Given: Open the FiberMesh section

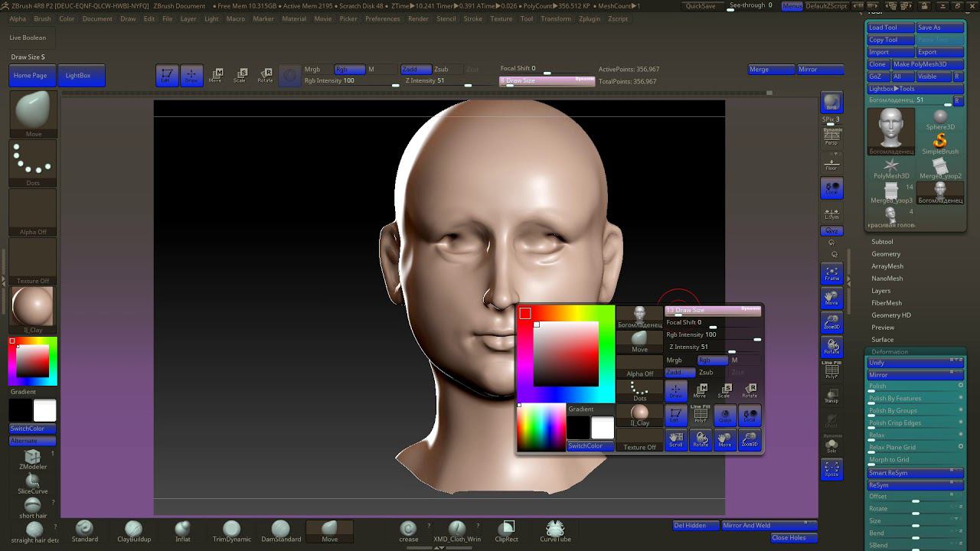Looking at the screenshot, I should point(887,303).
